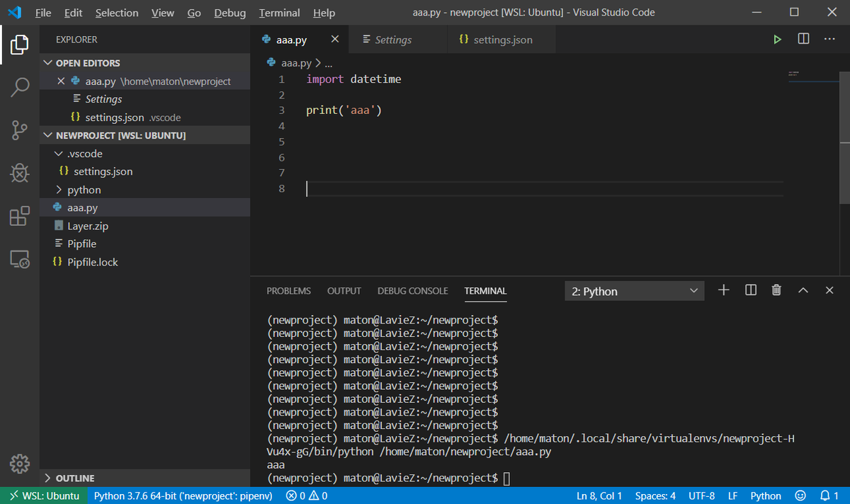Select Layer.zip in file tree

[144, 226]
